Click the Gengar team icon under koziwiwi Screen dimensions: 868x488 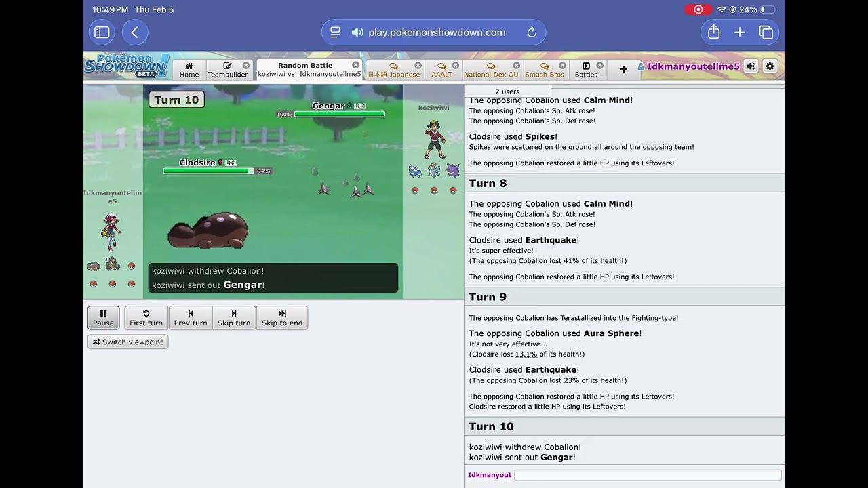click(453, 170)
